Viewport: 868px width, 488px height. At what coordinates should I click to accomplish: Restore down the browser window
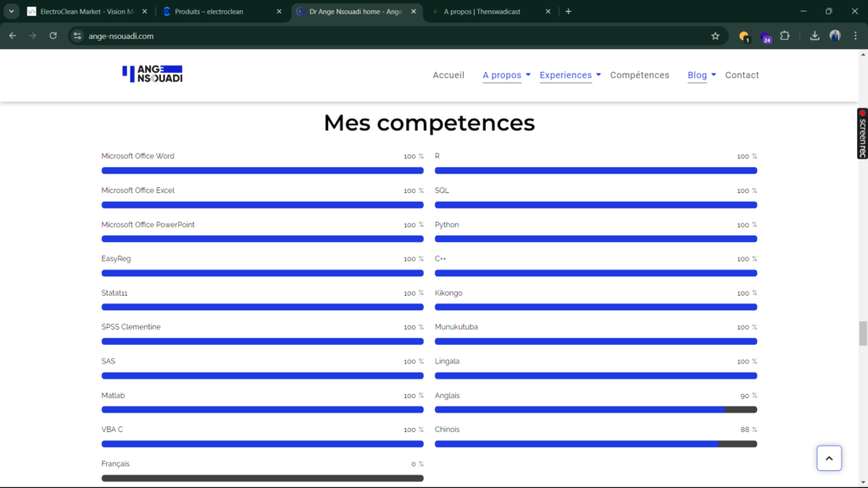[x=829, y=11]
